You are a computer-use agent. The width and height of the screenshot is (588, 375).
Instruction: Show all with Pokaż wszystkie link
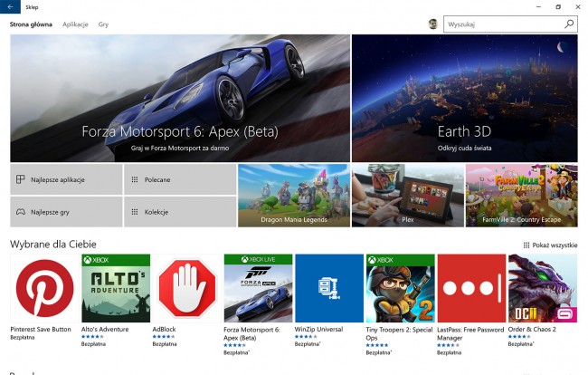tap(550, 245)
